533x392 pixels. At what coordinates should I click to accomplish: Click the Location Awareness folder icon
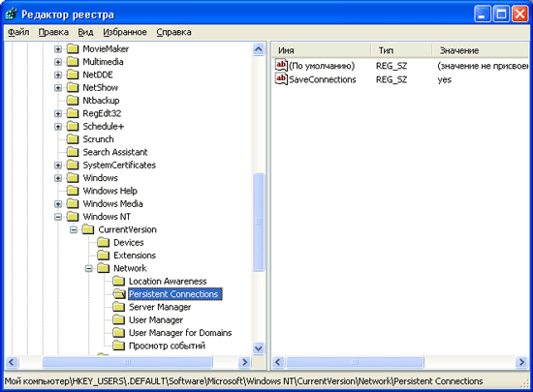(118, 281)
